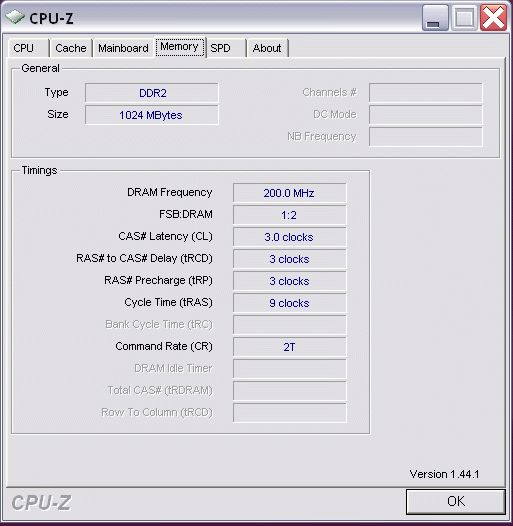
Task: Click the Command Rate value 2T
Action: 290,347
